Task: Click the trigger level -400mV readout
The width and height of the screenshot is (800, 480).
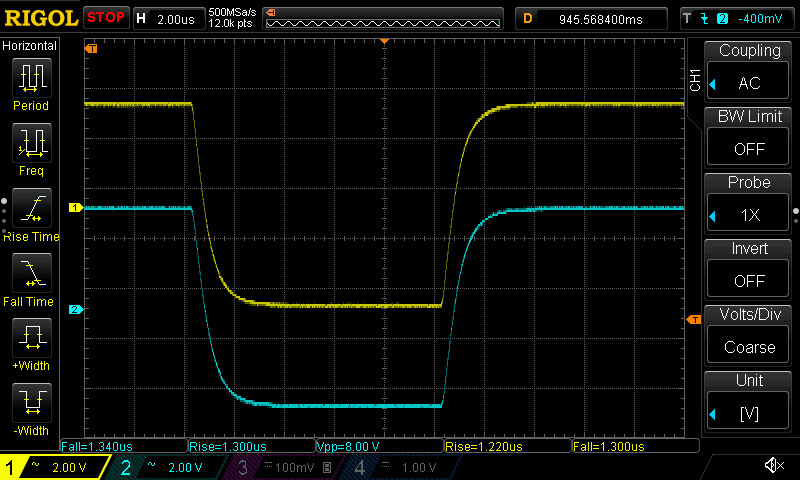Action: (x=760, y=19)
